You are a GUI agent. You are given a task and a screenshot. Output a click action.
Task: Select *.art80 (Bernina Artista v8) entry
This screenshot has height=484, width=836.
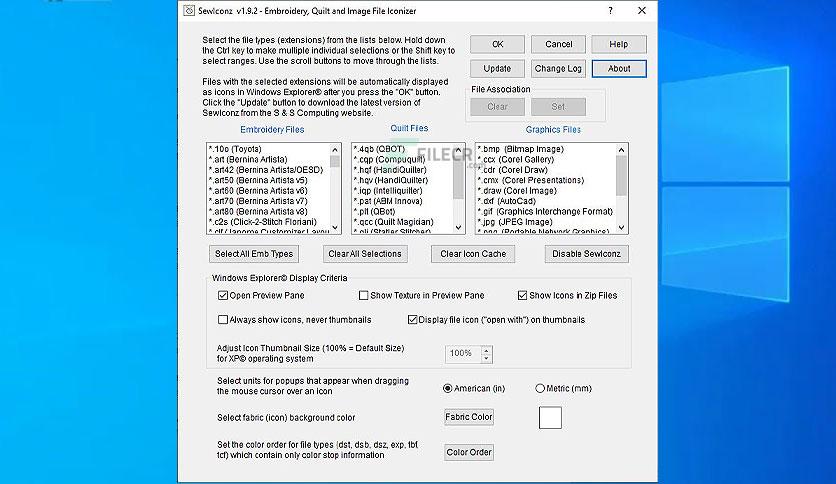point(268,212)
